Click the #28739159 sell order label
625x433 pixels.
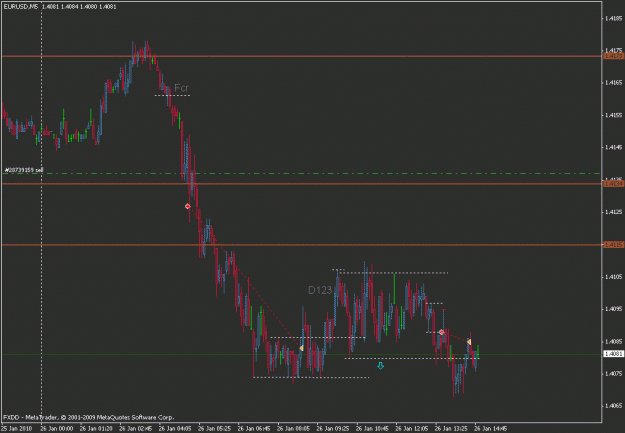(x=24, y=170)
